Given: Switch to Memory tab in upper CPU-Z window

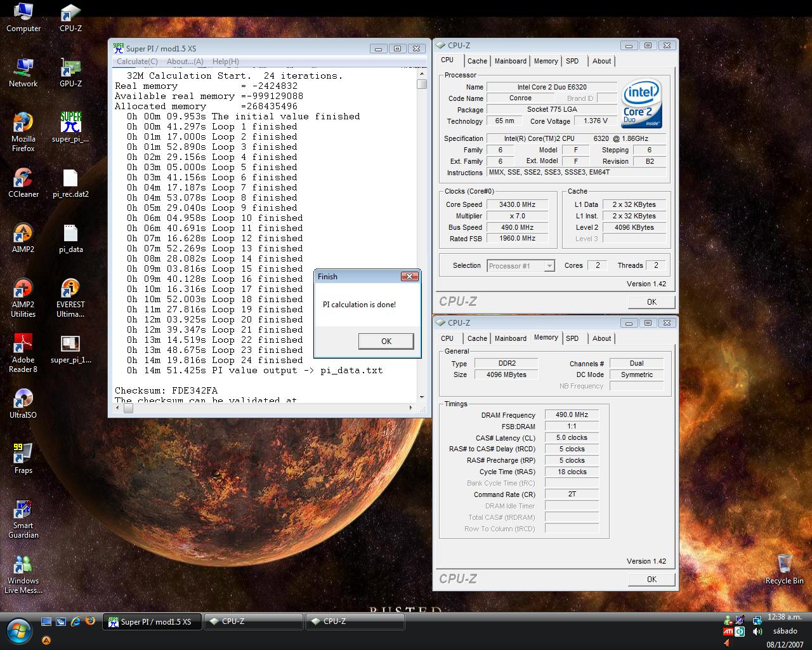Looking at the screenshot, I should pyautogui.click(x=546, y=61).
